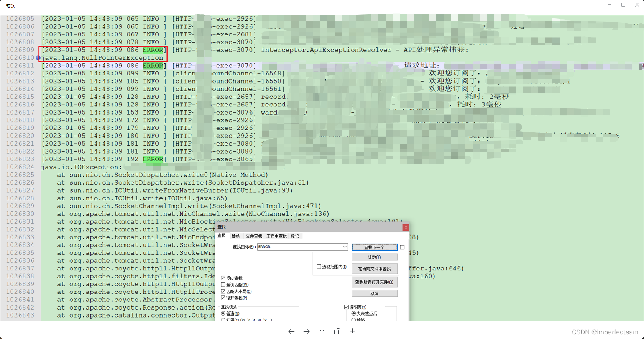Click the 计数 button
Viewport: 644px width, 339px height.
(x=375, y=257)
